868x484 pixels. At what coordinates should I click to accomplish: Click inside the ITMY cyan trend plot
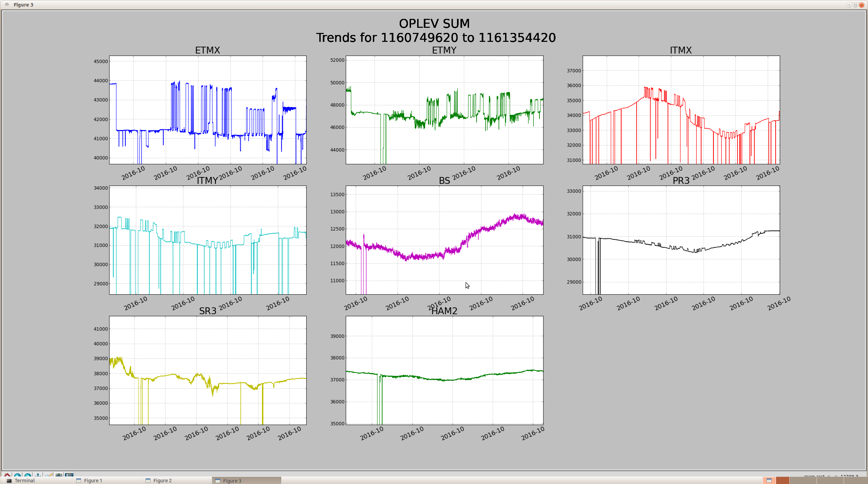[208, 240]
